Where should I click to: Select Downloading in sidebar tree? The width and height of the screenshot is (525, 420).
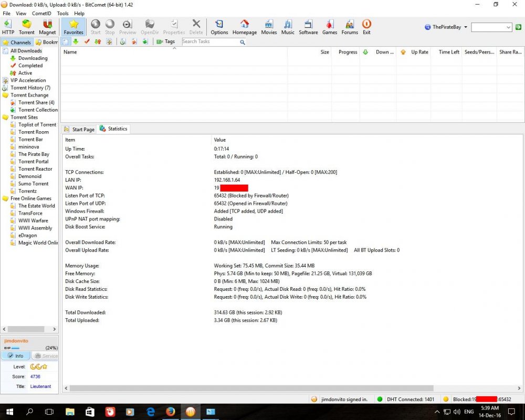tap(33, 58)
